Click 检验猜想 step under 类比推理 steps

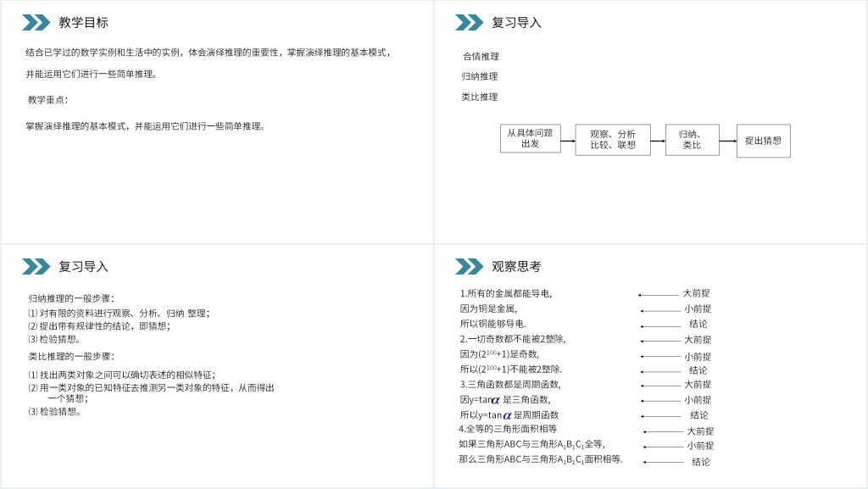54,412
